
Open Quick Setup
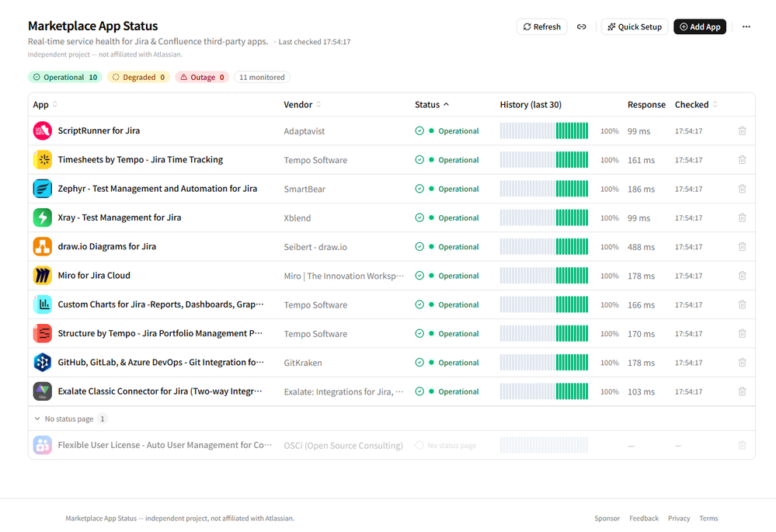pos(635,26)
